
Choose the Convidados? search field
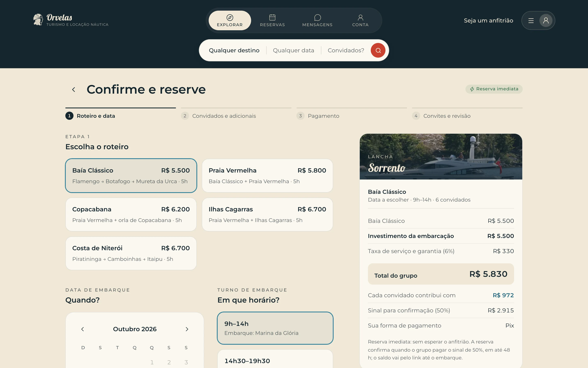coord(346,50)
